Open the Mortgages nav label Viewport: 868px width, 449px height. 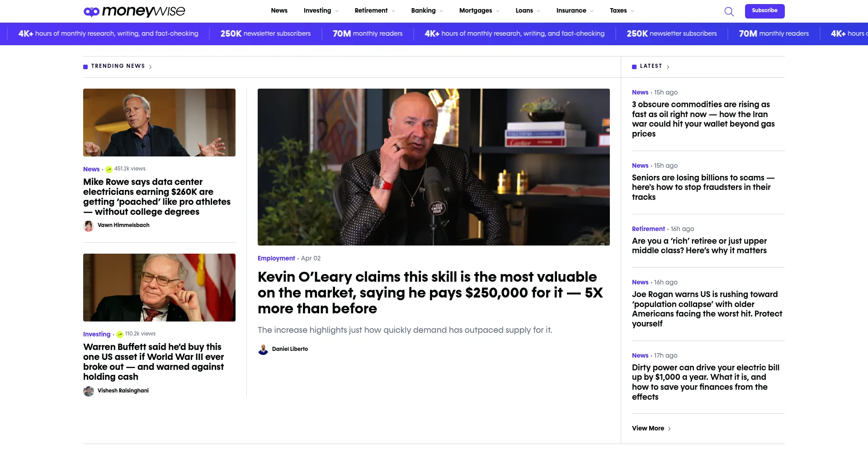(476, 11)
